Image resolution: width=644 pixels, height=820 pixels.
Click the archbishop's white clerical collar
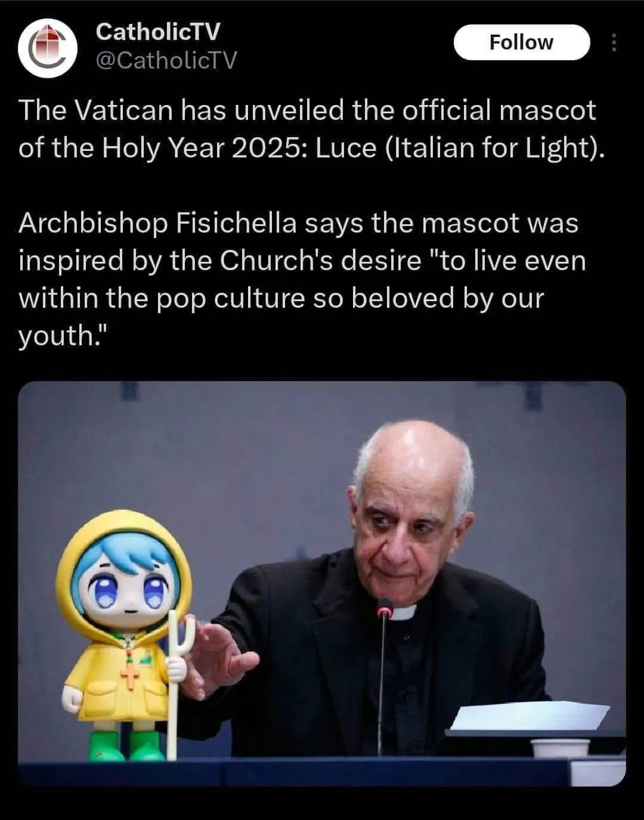point(404,612)
